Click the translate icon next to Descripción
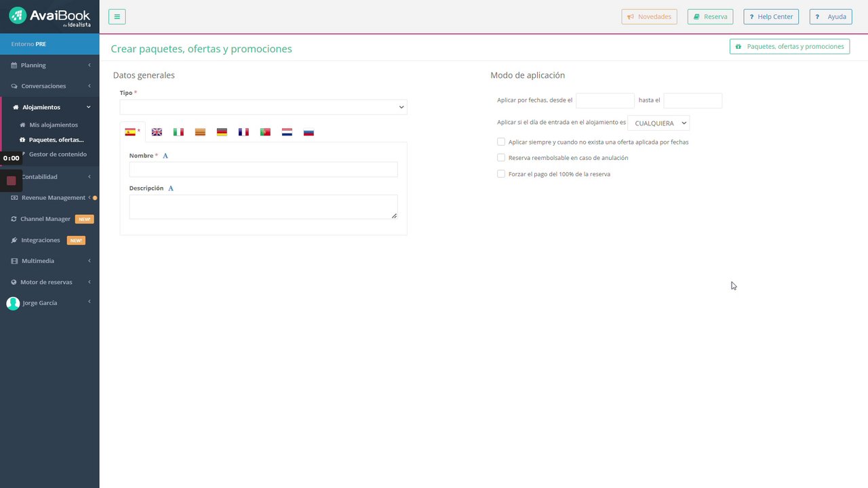The width and height of the screenshot is (868, 488). tap(171, 188)
